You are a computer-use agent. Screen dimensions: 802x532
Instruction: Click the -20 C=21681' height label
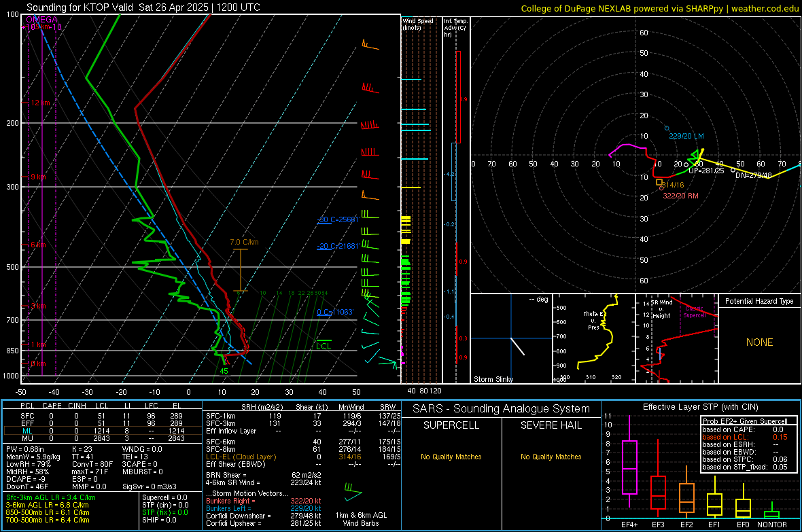[338, 246]
